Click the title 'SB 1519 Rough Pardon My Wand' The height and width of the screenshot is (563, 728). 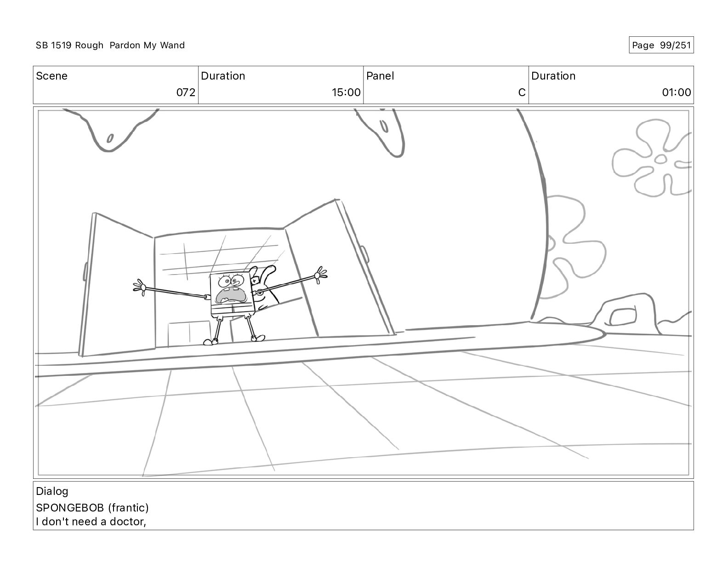[110, 45]
